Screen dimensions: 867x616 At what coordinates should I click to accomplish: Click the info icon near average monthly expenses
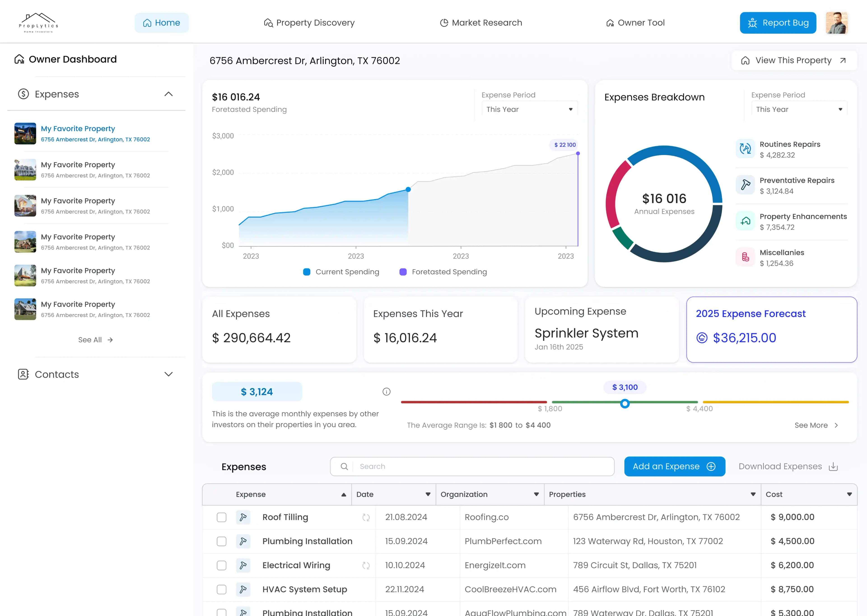point(387,391)
